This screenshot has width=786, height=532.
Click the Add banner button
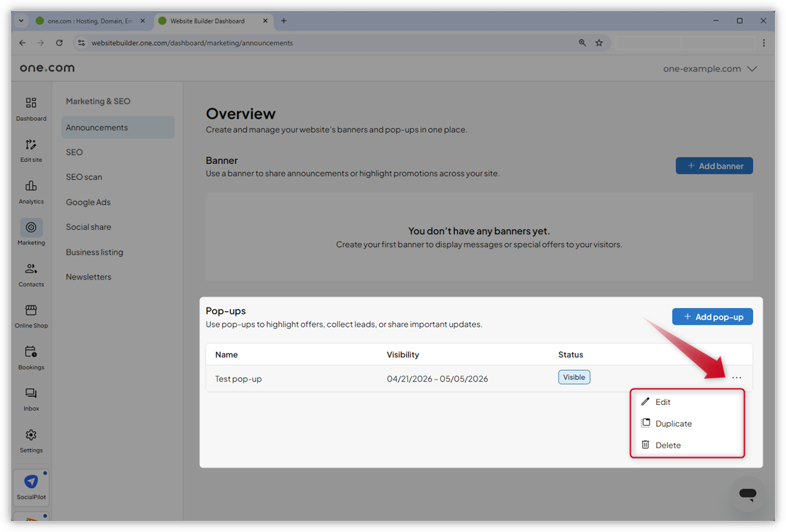pyautogui.click(x=714, y=165)
